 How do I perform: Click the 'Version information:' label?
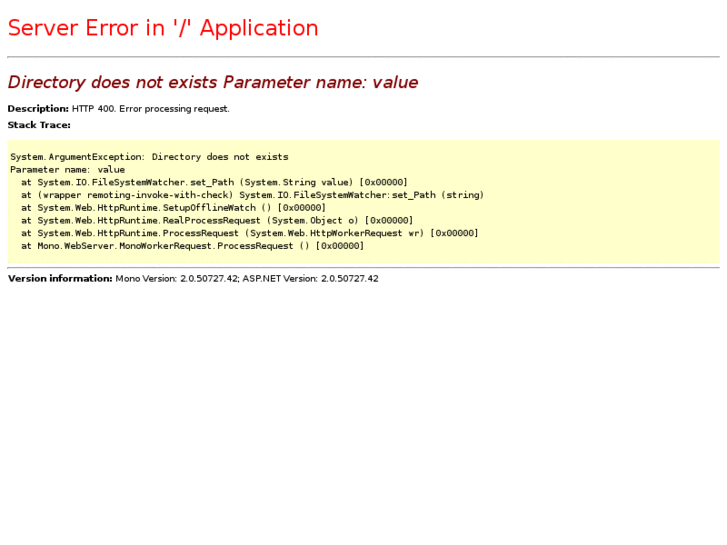(60, 278)
